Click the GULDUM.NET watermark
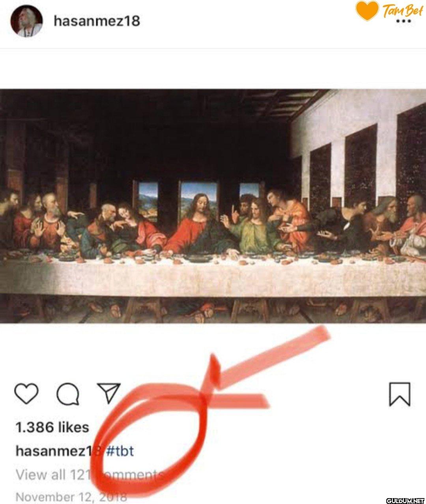 click(404, 500)
